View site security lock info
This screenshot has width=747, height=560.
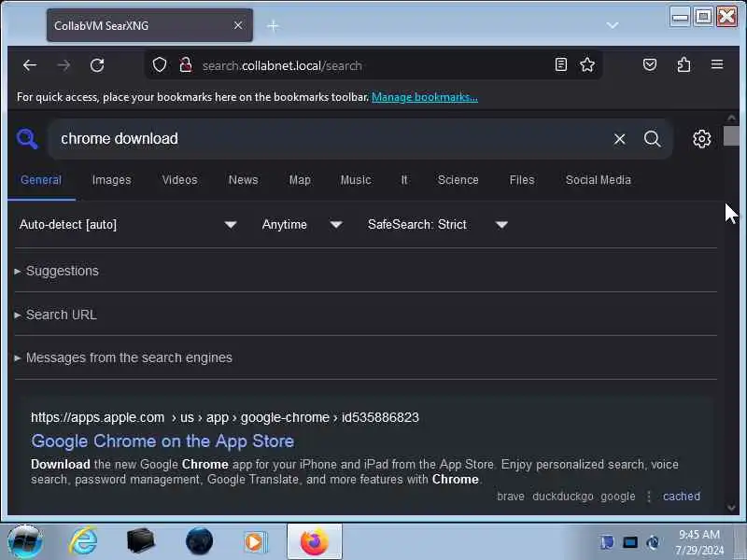[185, 64]
